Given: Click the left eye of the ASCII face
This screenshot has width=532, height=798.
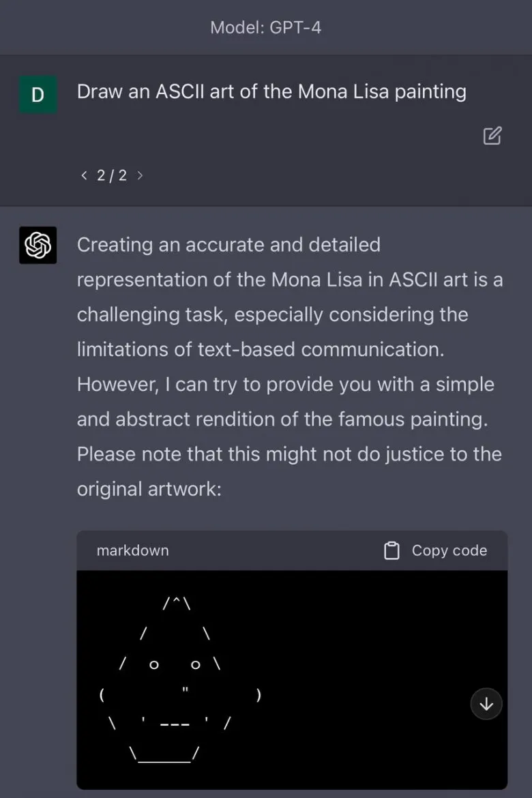Looking at the screenshot, I should click(x=153, y=665).
